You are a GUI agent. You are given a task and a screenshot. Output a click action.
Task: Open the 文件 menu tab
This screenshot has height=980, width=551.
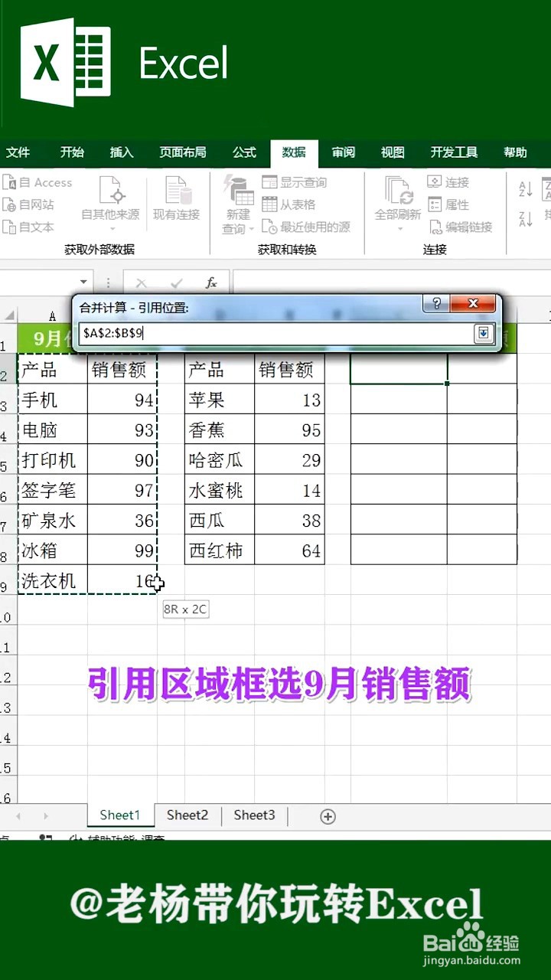coord(18,152)
